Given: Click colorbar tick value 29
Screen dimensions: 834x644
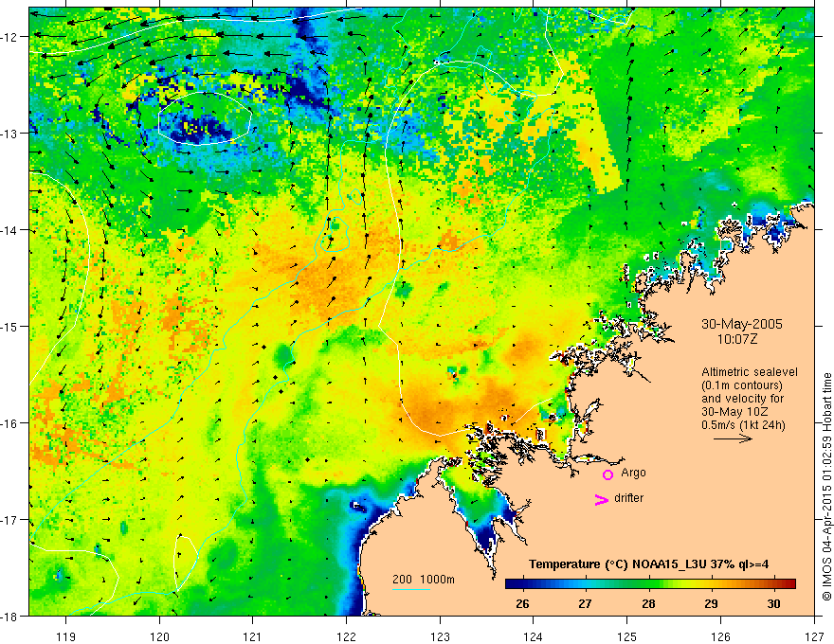Looking at the screenshot, I should pyautogui.click(x=711, y=603).
